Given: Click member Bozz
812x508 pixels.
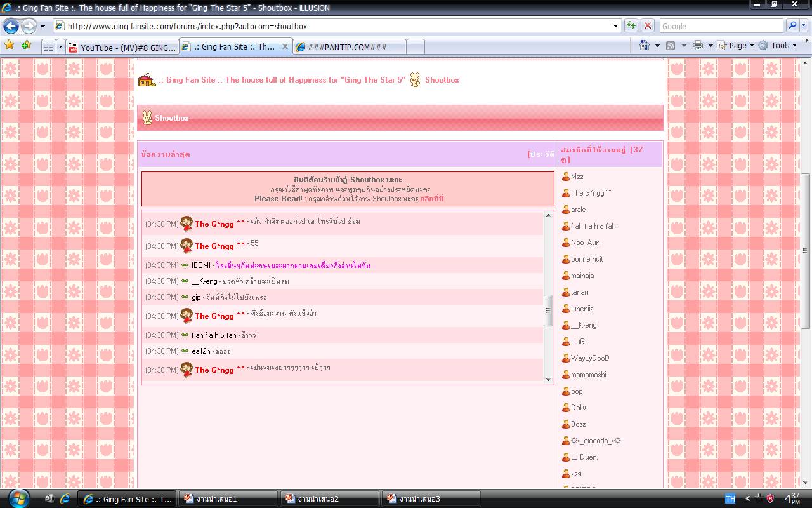Looking at the screenshot, I should (x=578, y=424).
